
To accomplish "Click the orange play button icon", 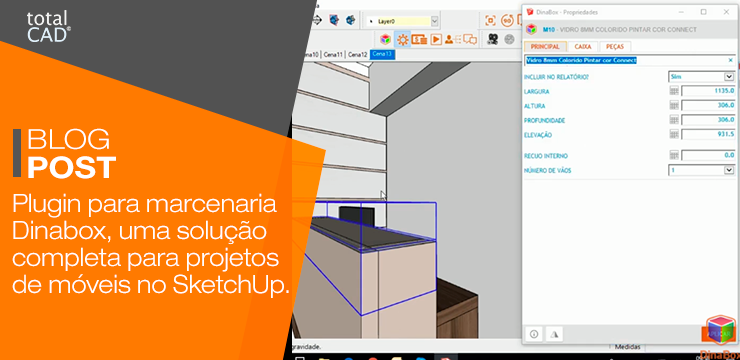I will coord(436,40).
